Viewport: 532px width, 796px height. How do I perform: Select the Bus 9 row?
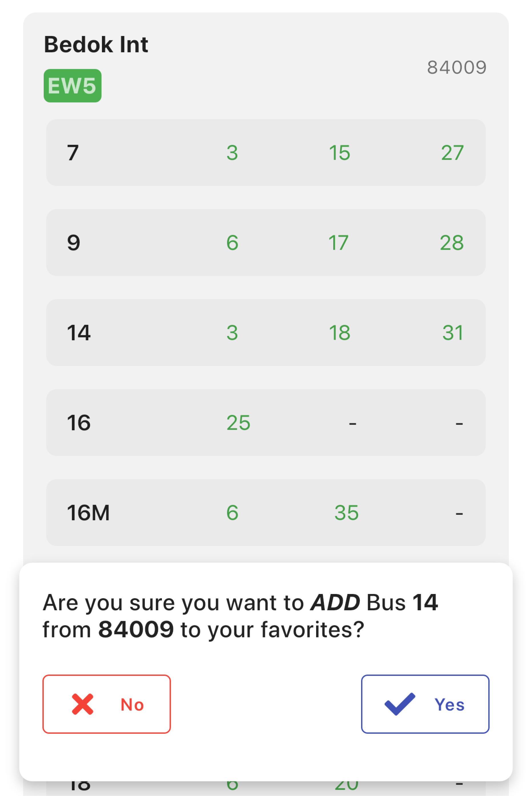point(266,242)
